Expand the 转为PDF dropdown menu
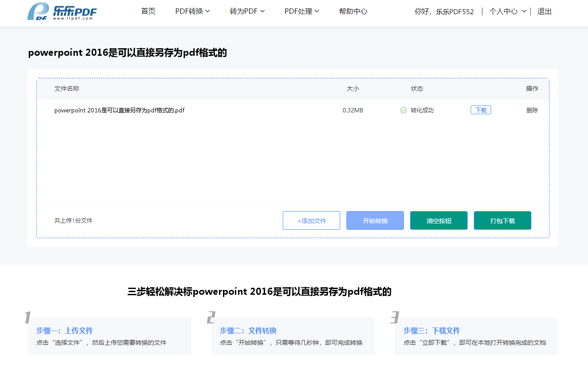This screenshot has height=374, width=588. pos(247,12)
